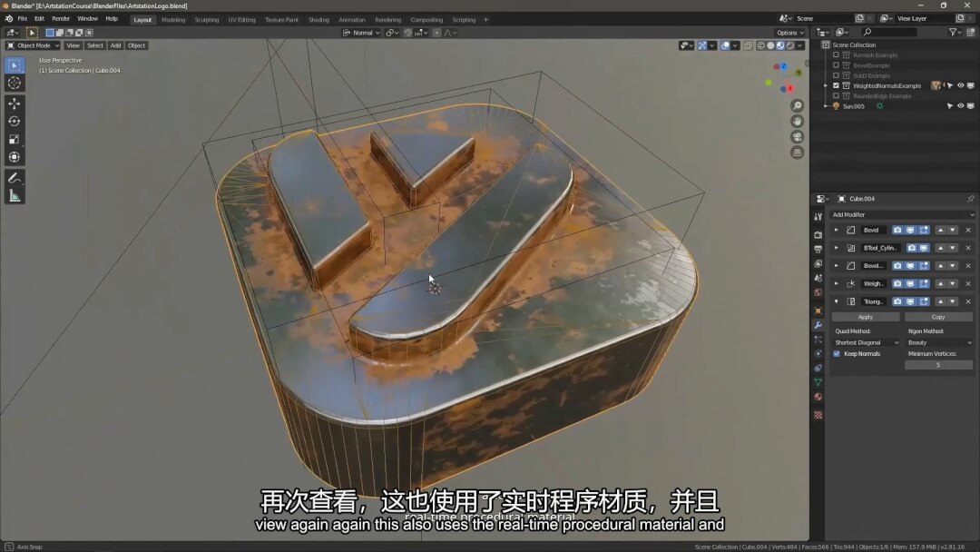Enable the Remesh Example collection checkbox
The image size is (980, 552).
coord(837,55)
